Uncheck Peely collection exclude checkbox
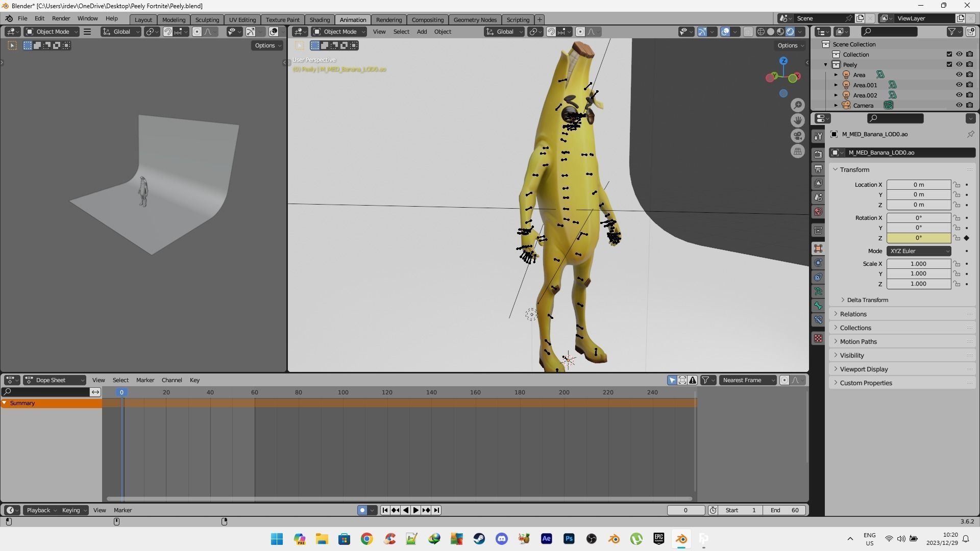The image size is (980, 551). (949, 65)
